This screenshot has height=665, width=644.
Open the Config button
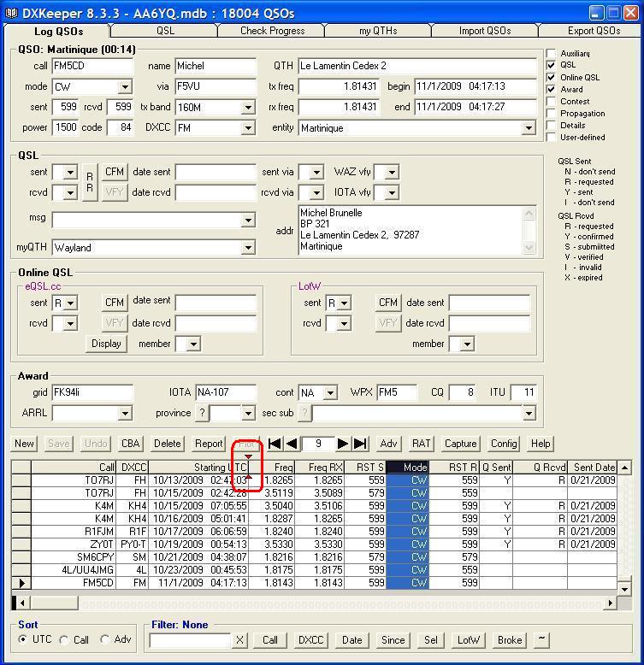pyautogui.click(x=504, y=444)
